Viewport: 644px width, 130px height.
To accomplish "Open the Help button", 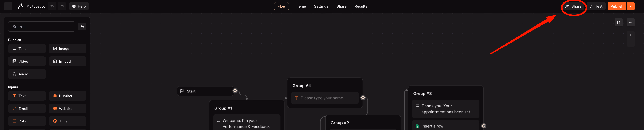I will pos(79,6).
